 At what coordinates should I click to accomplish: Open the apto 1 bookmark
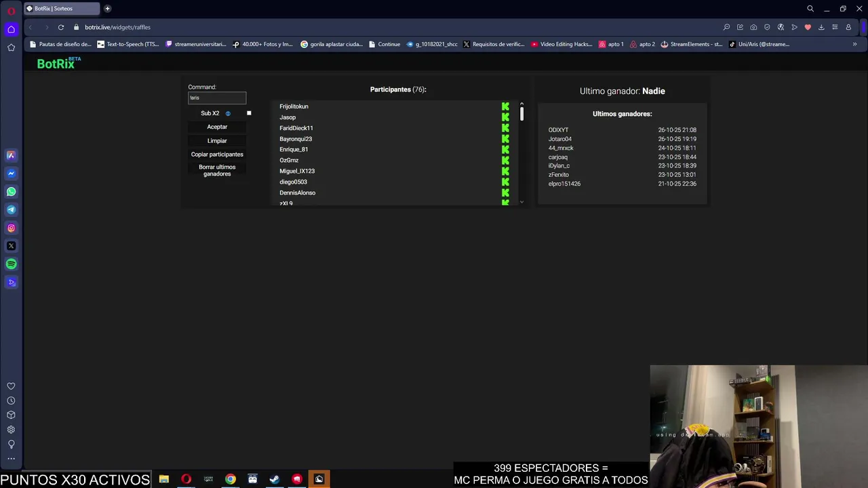coord(611,44)
